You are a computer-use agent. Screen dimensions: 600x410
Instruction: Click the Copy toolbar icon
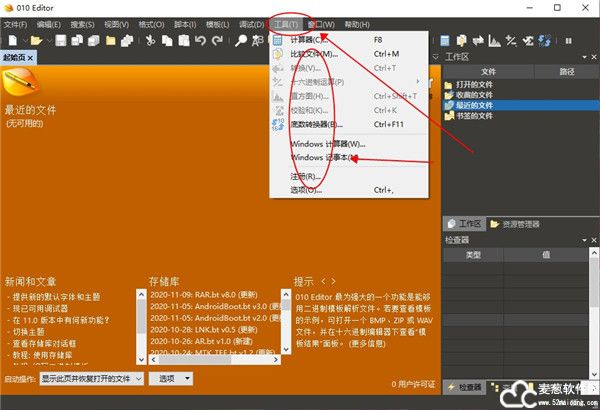tap(167, 40)
